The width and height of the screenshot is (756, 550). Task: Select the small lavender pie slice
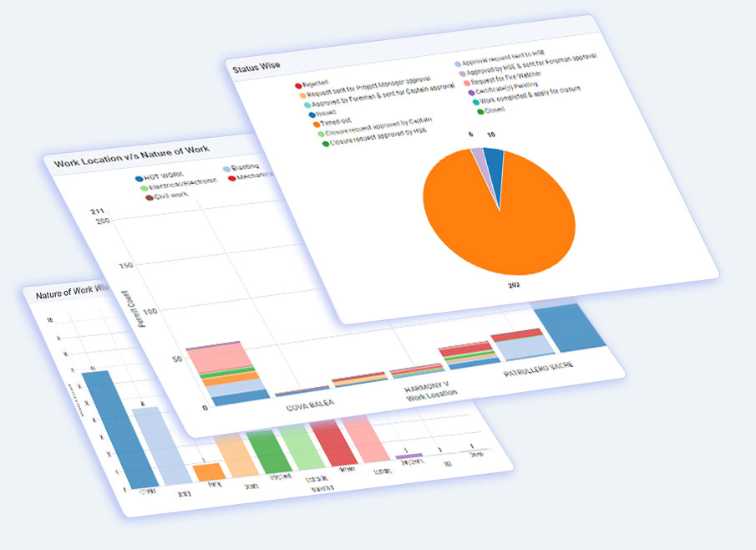[x=477, y=156]
